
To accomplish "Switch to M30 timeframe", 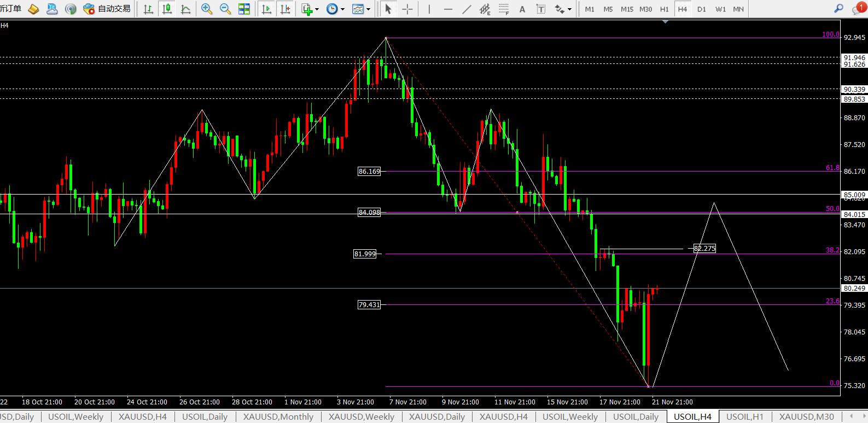I will coord(645,9).
